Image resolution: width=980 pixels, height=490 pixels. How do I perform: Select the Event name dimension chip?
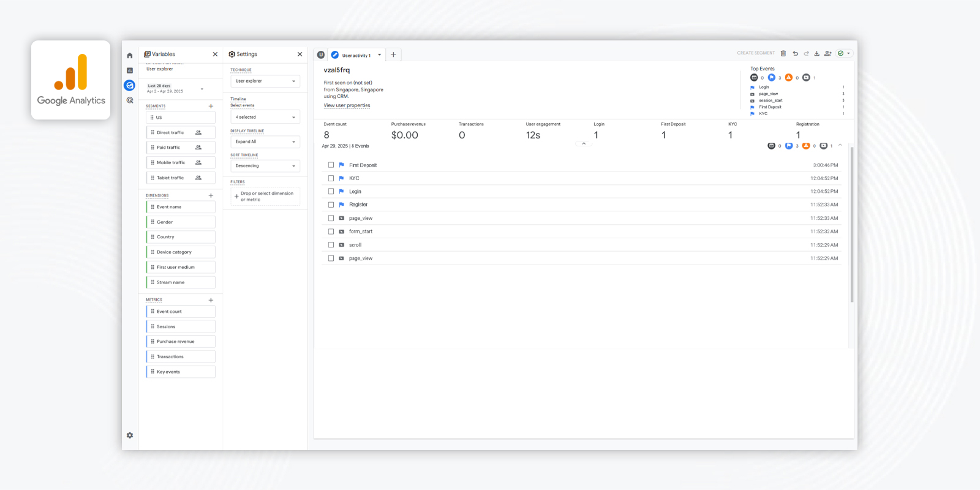pyautogui.click(x=181, y=207)
